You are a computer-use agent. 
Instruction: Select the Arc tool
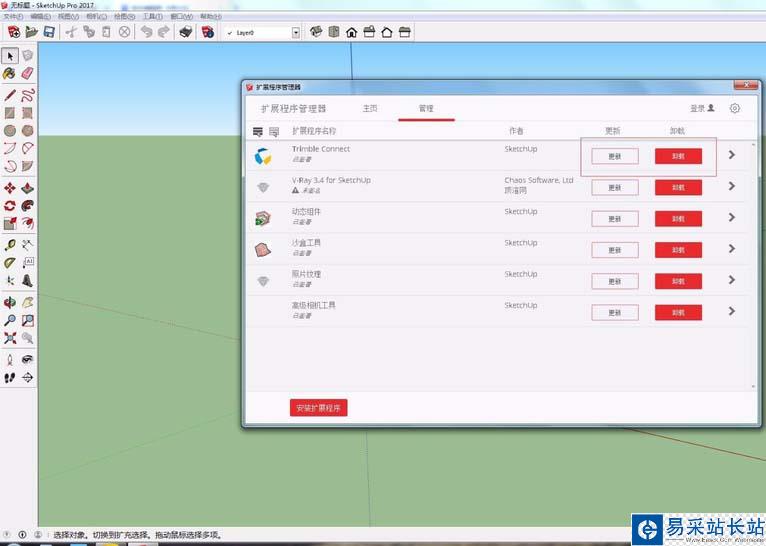(10, 148)
